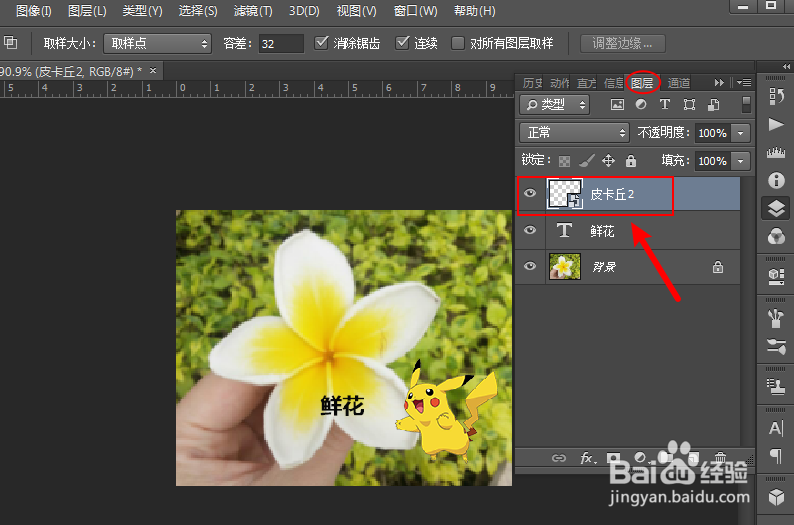
Task: Open the 3D materials panel icon in the dock
Action: (776, 276)
